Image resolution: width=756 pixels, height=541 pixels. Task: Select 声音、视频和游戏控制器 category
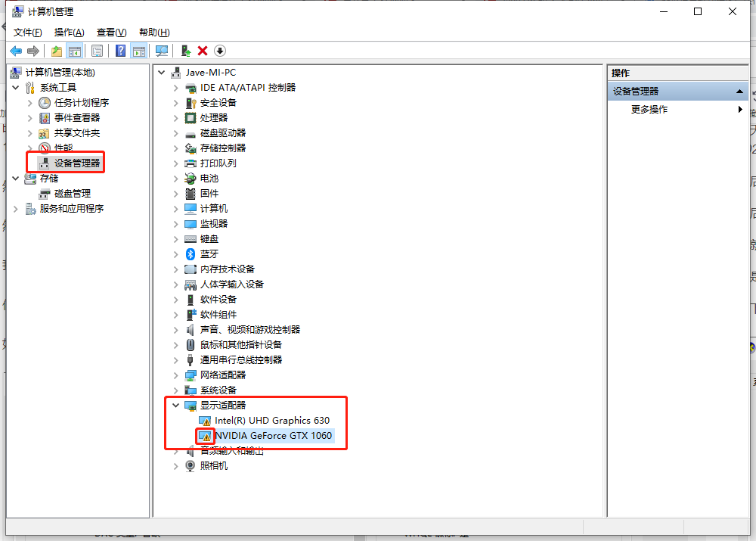[x=250, y=330]
